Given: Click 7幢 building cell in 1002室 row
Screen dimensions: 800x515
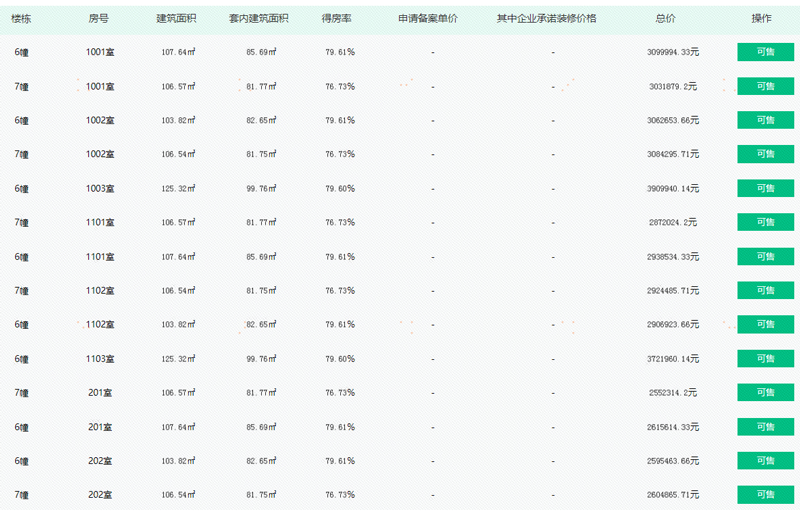Looking at the screenshot, I should [x=21, y=154].
